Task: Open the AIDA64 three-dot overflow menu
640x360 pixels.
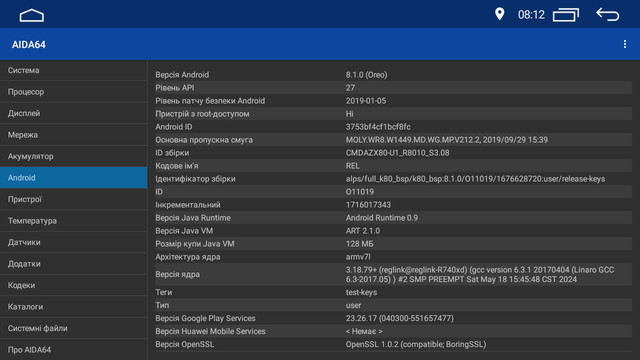Action: pos(624,44)
